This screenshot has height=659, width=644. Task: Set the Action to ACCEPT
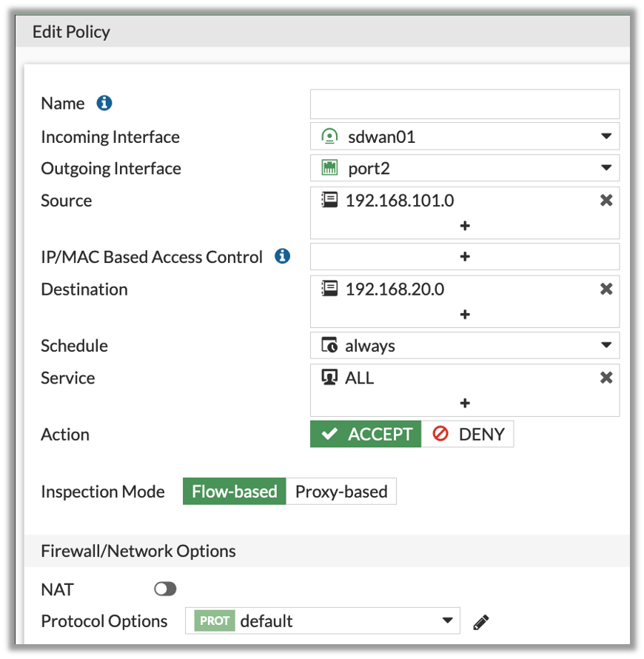pyautogui.click(x=366, y=435)
